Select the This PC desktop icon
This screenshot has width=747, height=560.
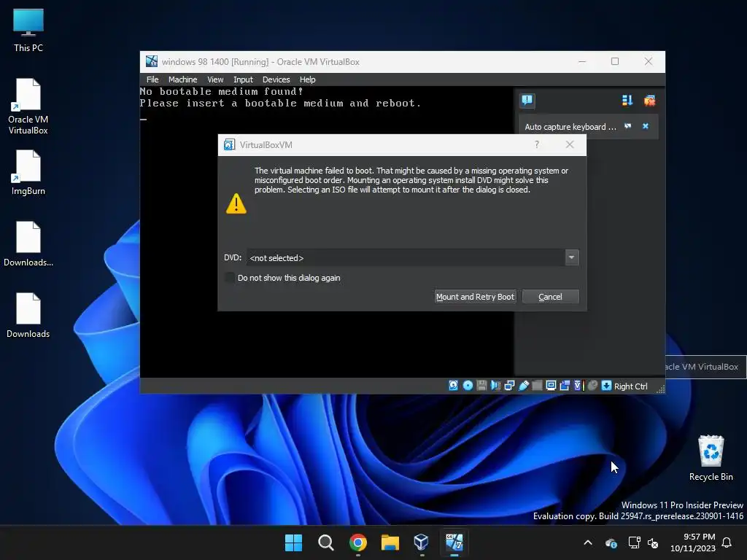[28, 31]
